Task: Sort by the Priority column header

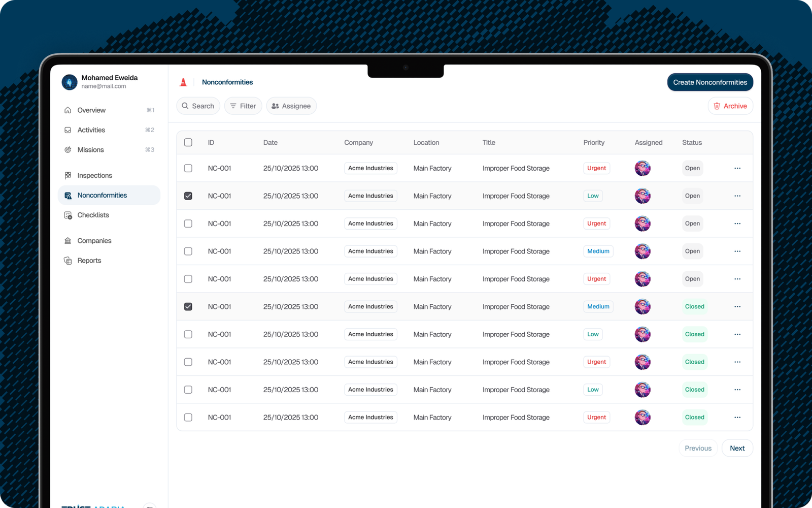Action: point(594,143)
